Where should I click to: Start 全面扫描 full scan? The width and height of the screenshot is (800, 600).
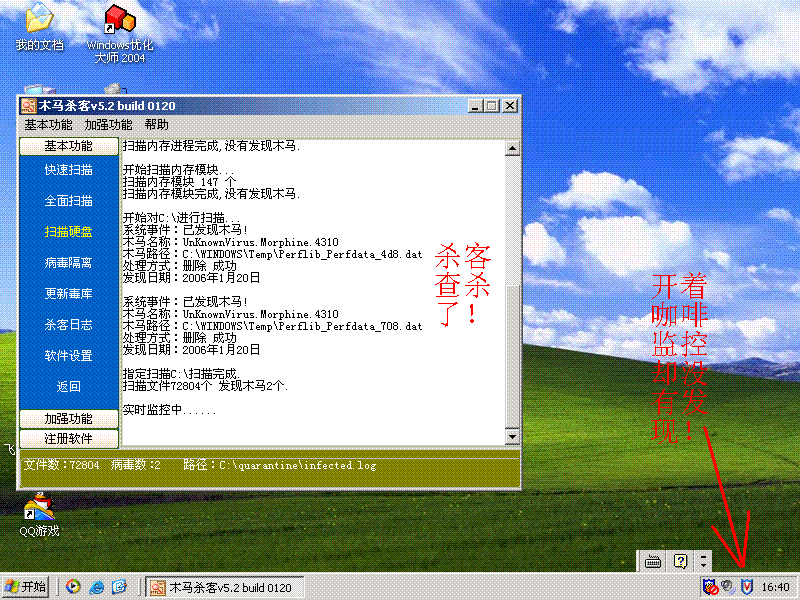tap(68, 201)
